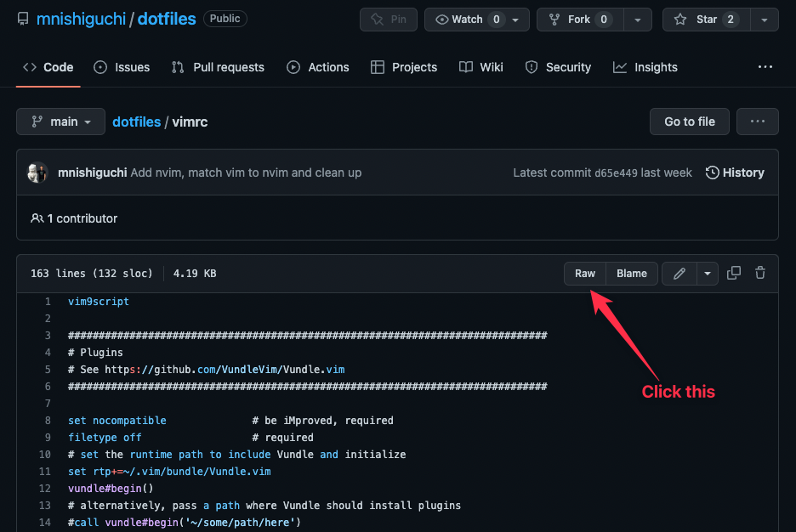Click the trash icon to delete vimrc
The width and height of the screenshot is (796, 532).
(759, 273)
